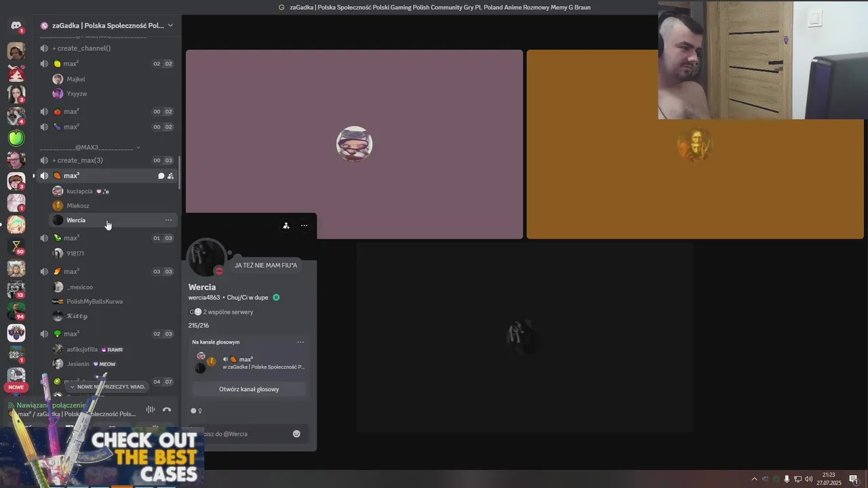This screenshot has width=868, height=488.
Task: Click the Otwórz kanał głosowy button
Action: click(249, 389)
